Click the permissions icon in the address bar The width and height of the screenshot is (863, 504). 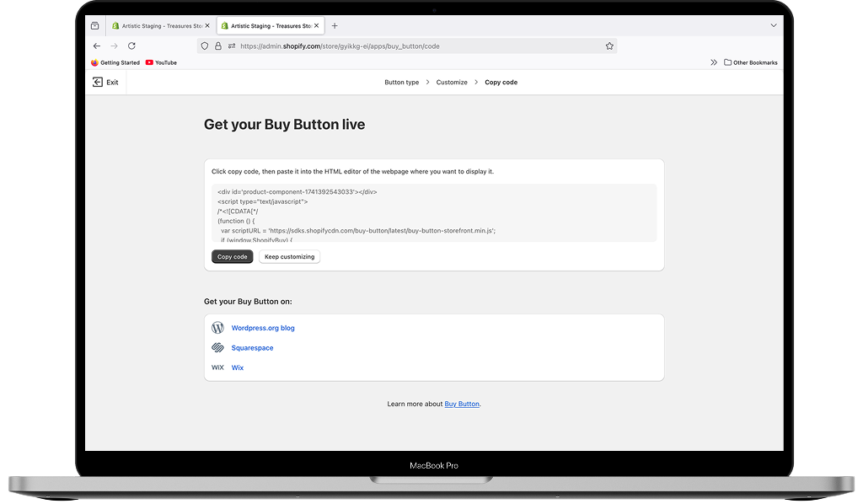tap(232, 46)
